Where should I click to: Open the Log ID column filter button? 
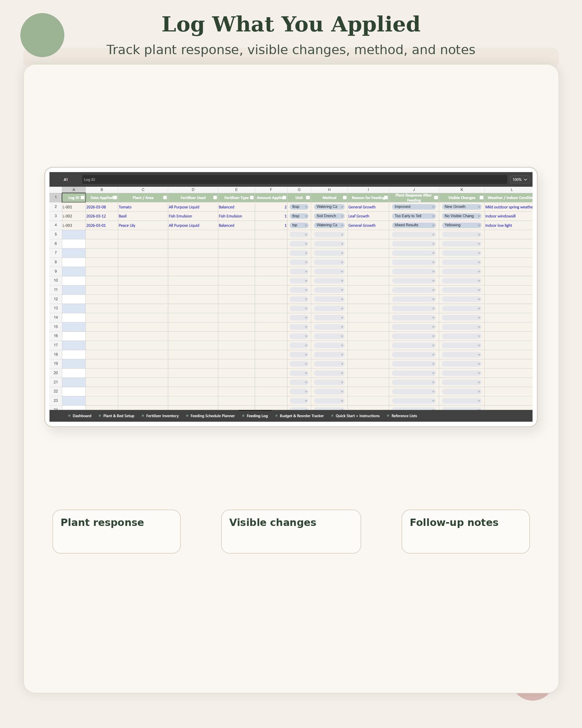(83, 197)
